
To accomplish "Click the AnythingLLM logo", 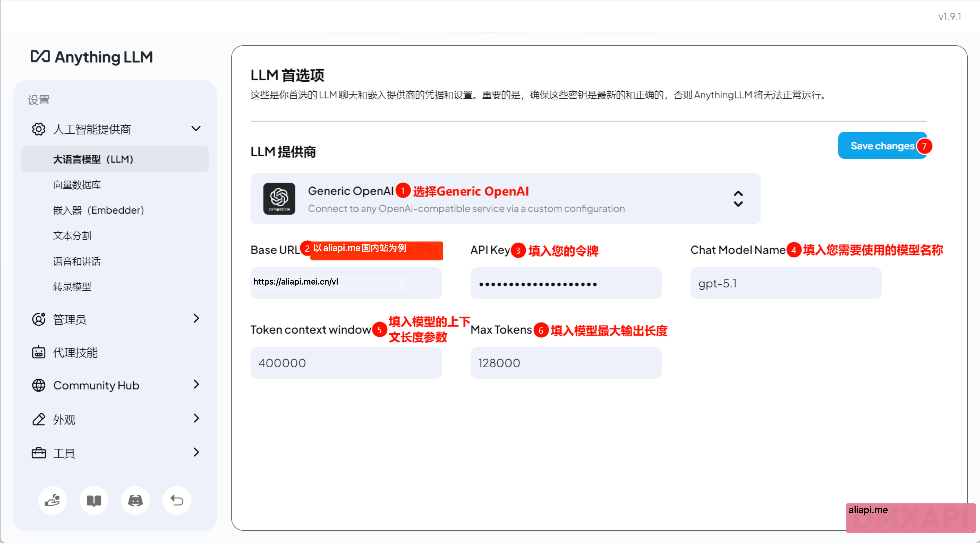I will click(x=92, y=57).
